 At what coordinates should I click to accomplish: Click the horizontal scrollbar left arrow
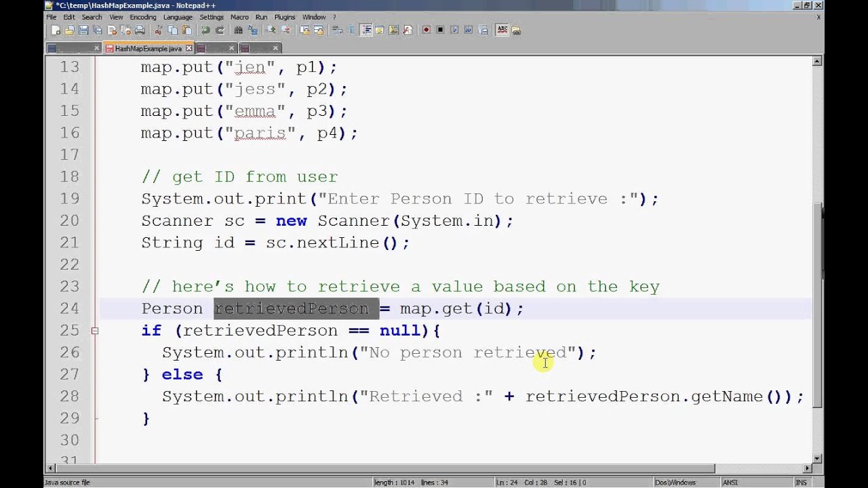[50, 468]
